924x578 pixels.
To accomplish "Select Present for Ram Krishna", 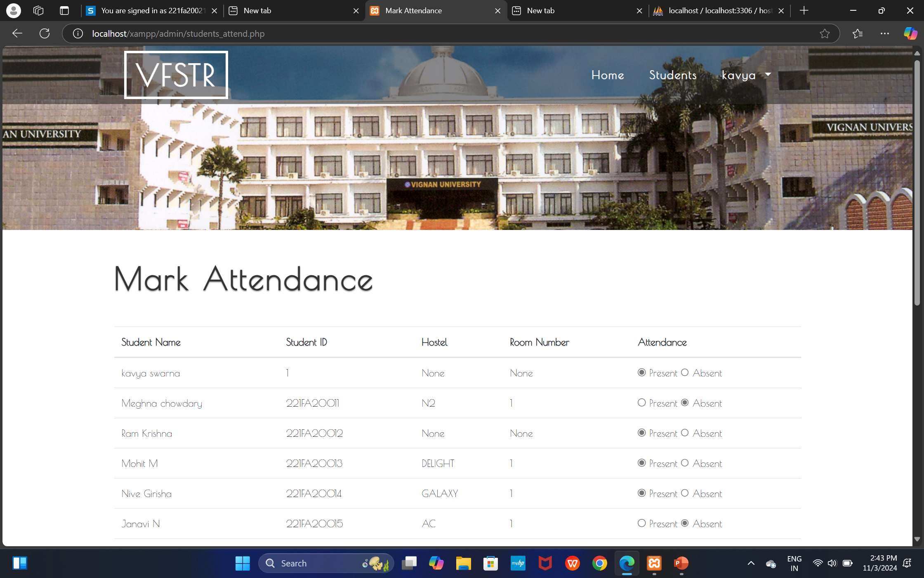I will coord(641,433).
